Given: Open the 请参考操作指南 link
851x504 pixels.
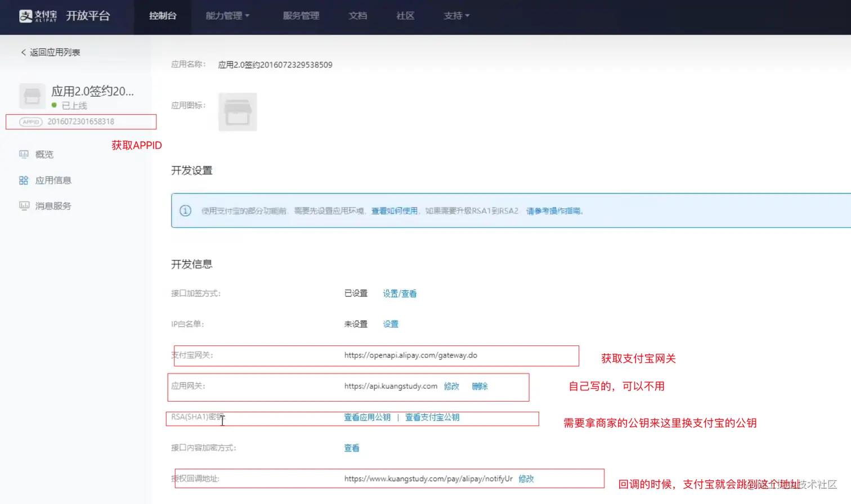Looking at the screenshot, I should [553, 211].
